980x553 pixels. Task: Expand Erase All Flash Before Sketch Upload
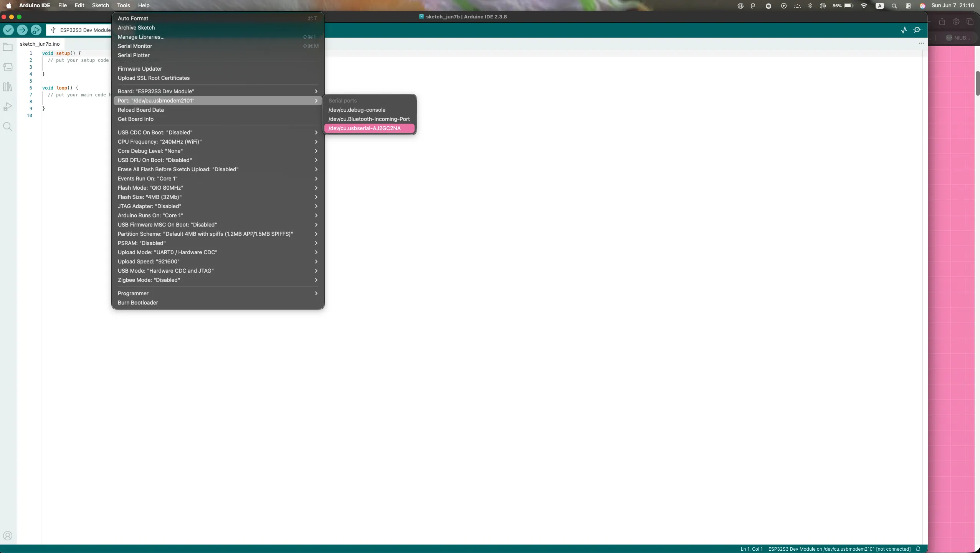(x=218, y=169)
